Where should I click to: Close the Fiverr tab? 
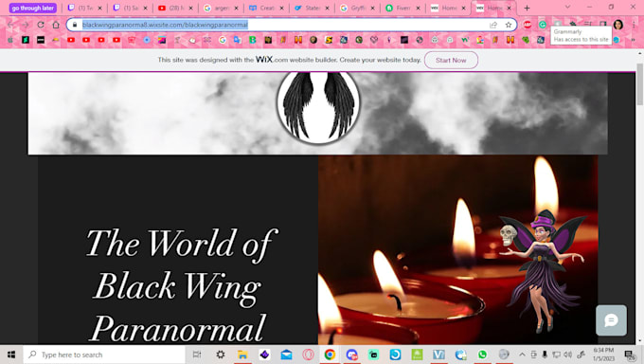(x=418, y=8)
